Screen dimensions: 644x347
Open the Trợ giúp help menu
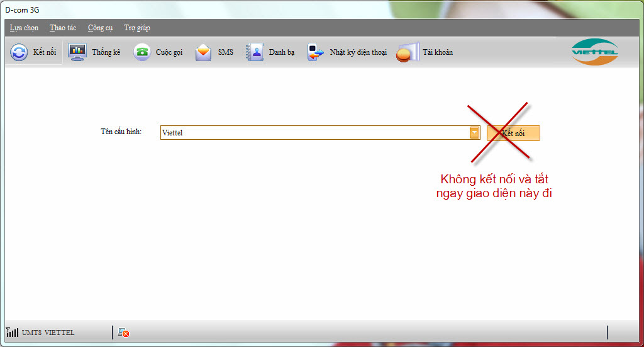click(x=137, y=28)
